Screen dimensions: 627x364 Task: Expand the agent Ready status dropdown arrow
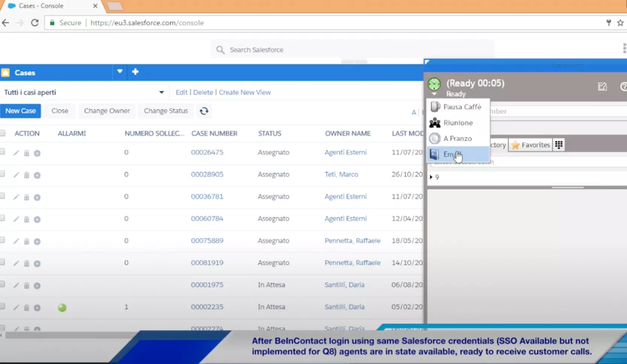pos(434,94)
